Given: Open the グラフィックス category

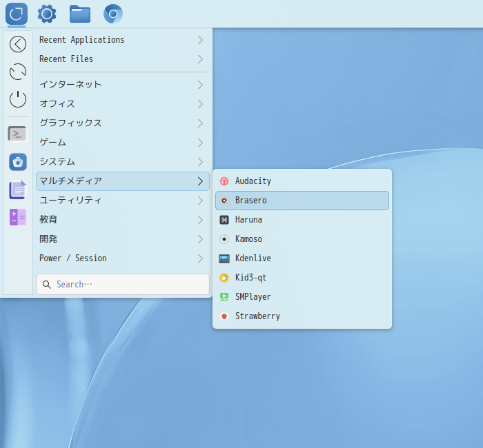Looking at the screenshot, I should point(122,123).
